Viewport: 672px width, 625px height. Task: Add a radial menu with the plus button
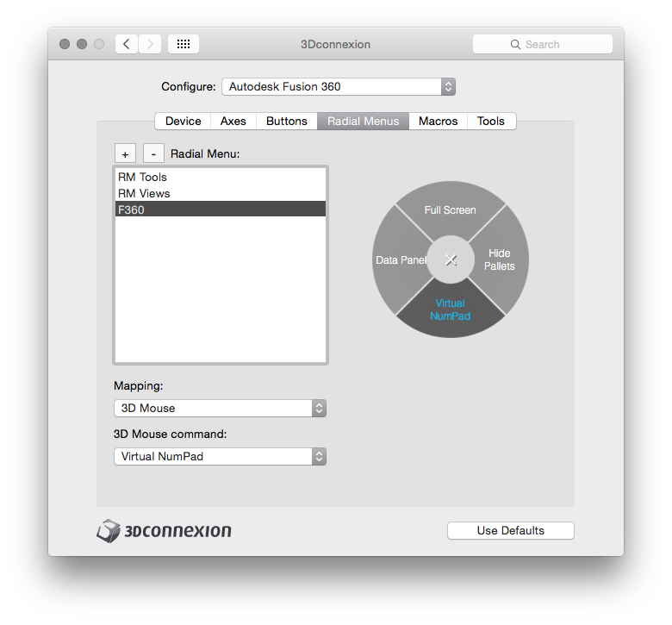point(125,153)
